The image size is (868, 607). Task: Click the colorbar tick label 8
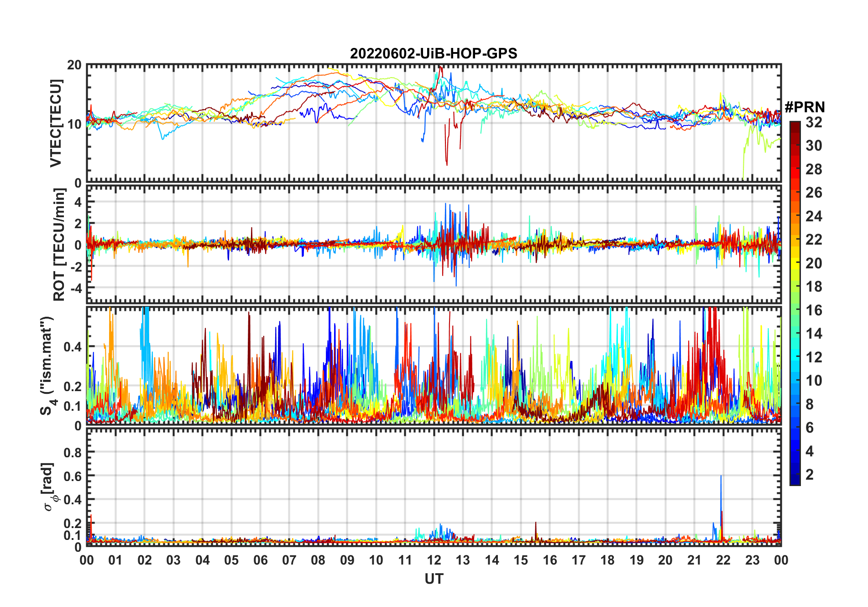click(x=810, y=404)
